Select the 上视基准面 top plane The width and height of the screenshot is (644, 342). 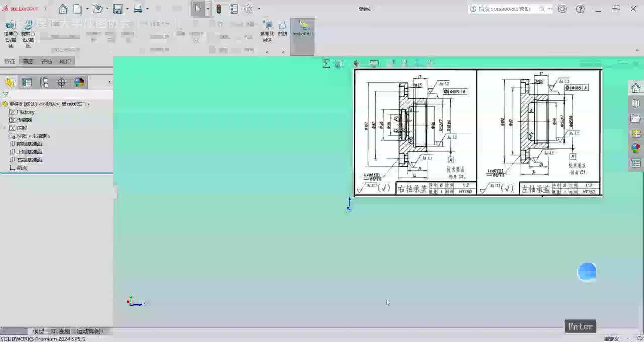[26, 152]
